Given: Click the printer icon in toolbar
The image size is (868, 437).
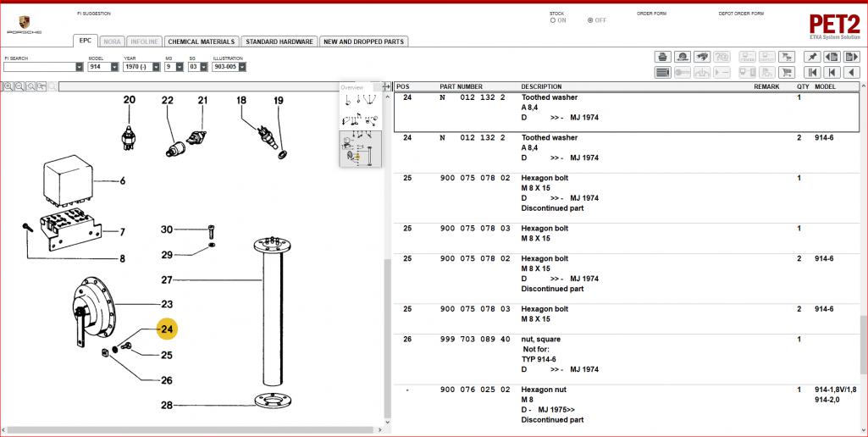Looking at the screenshot, I should click(x=662, y=57).
